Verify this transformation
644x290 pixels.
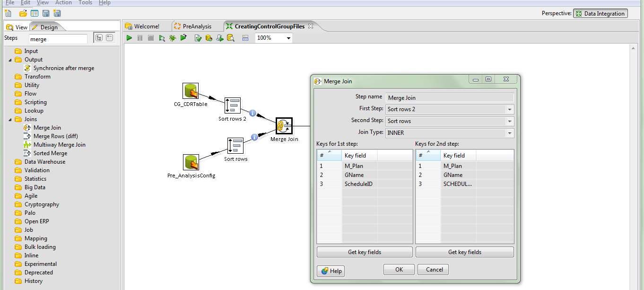point(198,38)
